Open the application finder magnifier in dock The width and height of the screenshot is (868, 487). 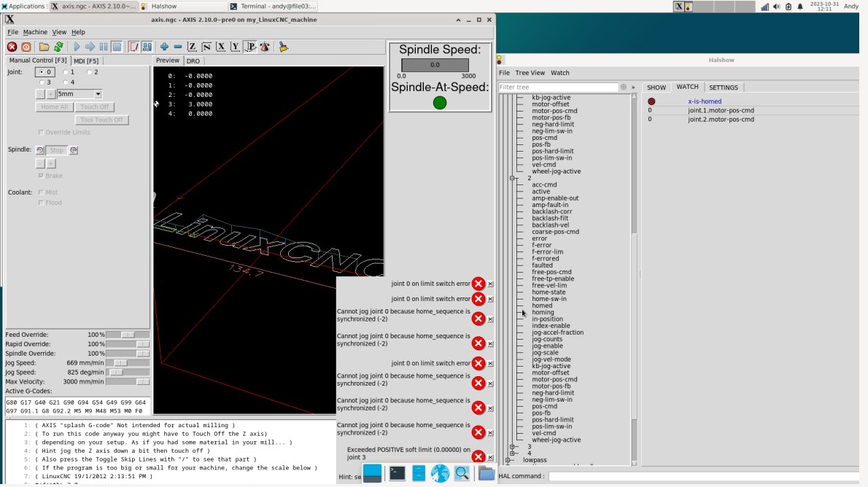click(462, 474)
